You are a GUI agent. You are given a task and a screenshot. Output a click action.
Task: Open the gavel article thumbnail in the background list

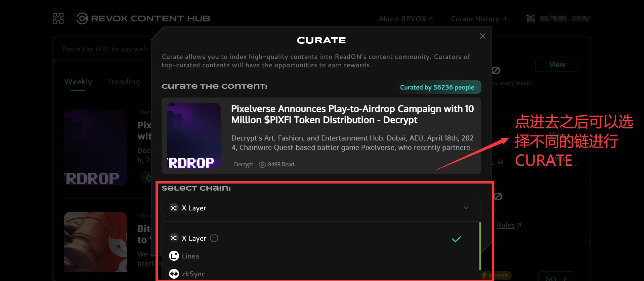click(95, 242)
